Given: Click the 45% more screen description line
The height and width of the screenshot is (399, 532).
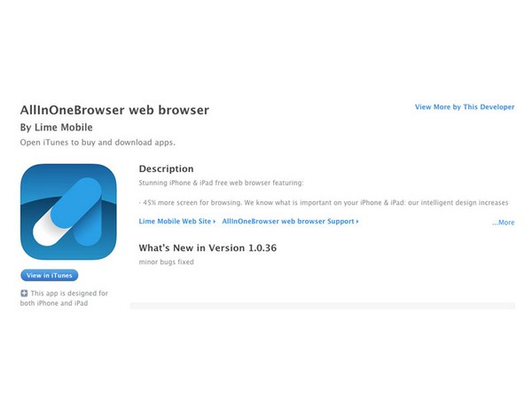Looking at the screenshot, I should [x=324, y=203].
